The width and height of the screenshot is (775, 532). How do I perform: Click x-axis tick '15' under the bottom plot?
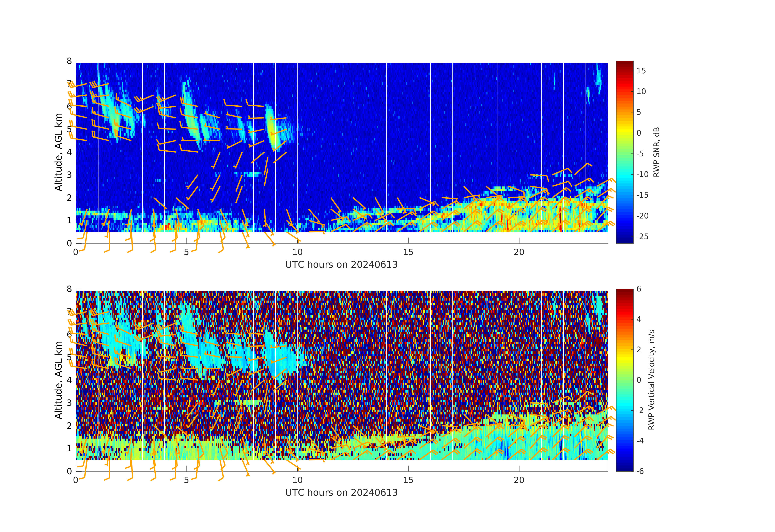pos(408,480)
